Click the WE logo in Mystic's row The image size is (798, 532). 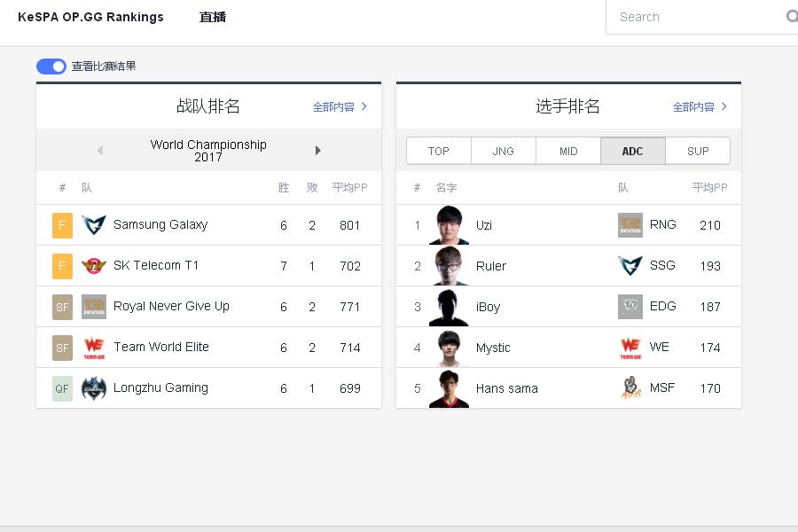point(630,348)
